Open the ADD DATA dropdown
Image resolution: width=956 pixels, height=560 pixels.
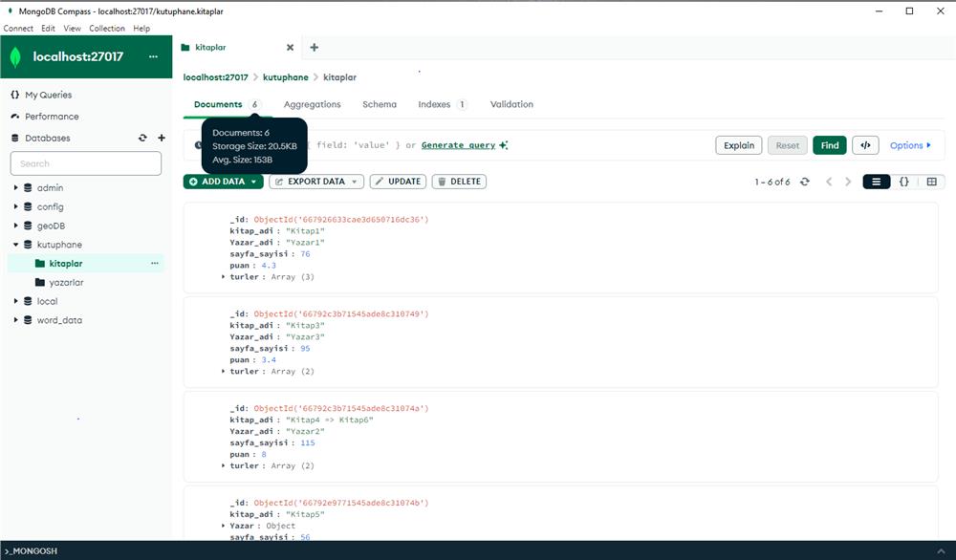coord(223,182)
